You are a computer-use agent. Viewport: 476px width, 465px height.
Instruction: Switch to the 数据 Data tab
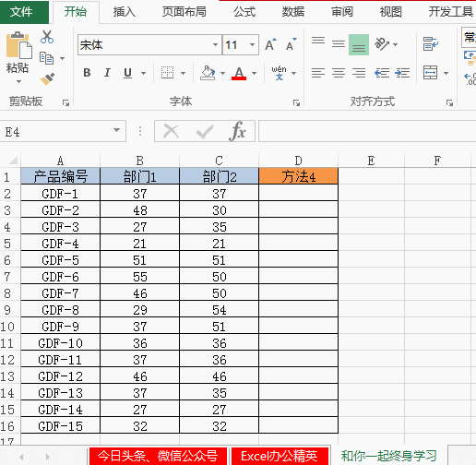point(293,12)
